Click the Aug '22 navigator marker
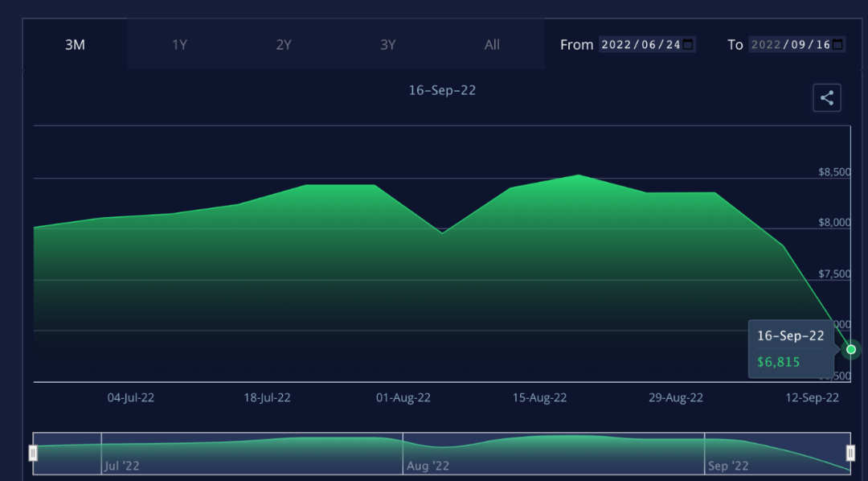Viewport: 868px width, 481px height. (428, 466)
